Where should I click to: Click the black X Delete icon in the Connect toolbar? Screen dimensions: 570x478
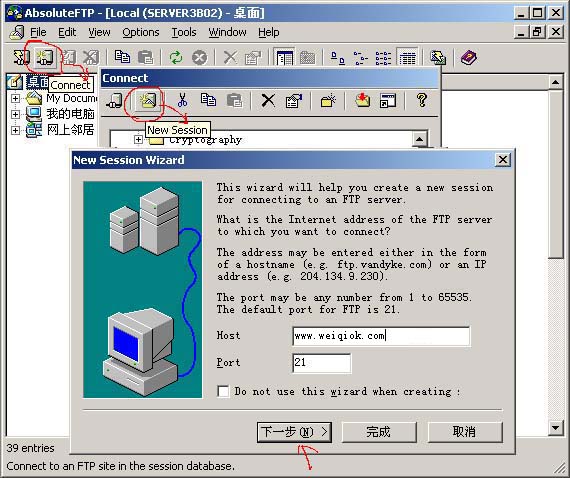tap(268, 100)
